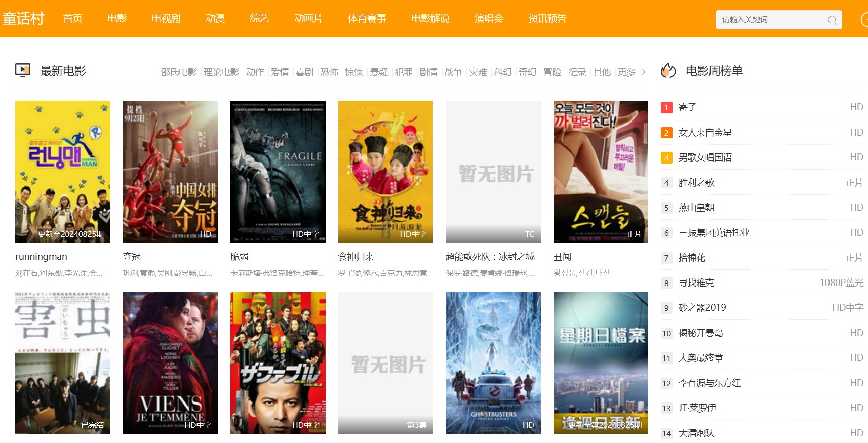The width and height of the screenshot is (868, 443).
Task: Click the 更多 chevron arrow
Action: [643, 72]
